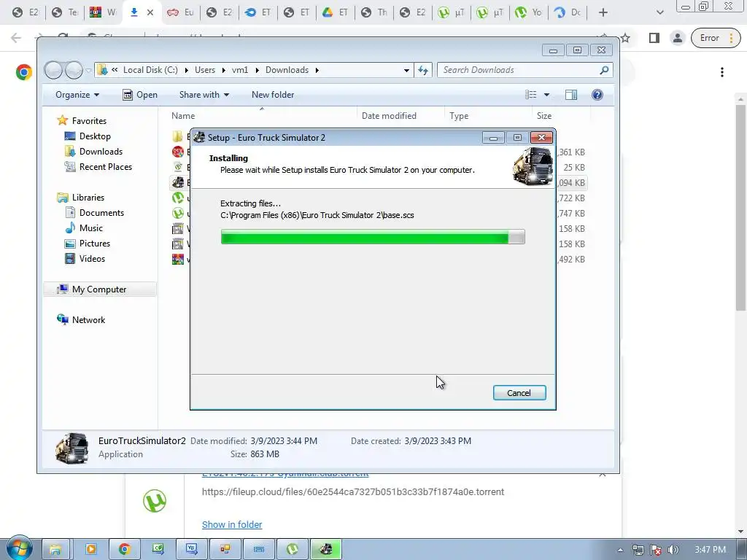
Task: Open the downloads page three-dot menu
Action: click(722, 72)
